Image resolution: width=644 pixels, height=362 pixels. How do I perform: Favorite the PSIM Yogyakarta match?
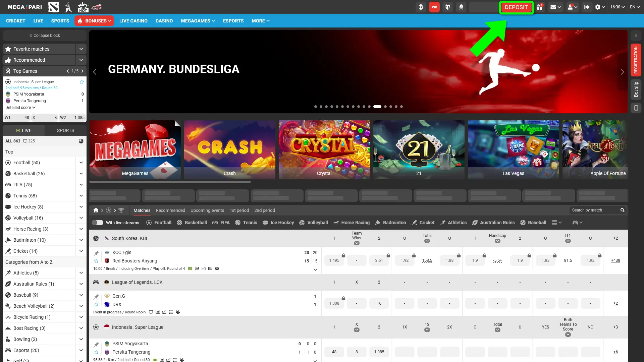click(x=96, y=352)
